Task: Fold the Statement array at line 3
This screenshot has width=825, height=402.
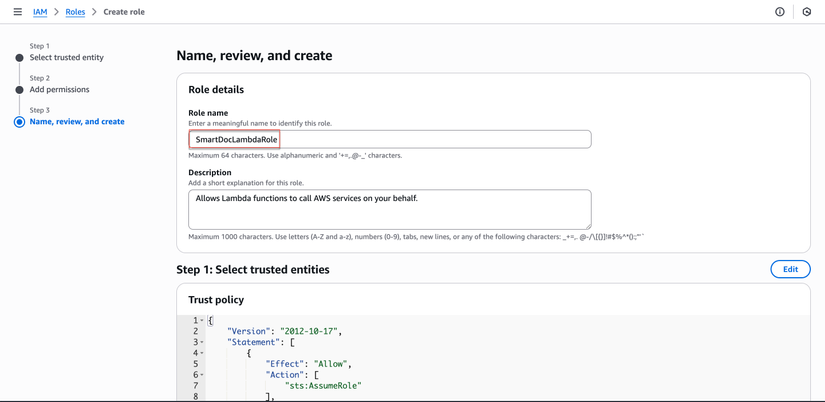Action: click(202, 342)
